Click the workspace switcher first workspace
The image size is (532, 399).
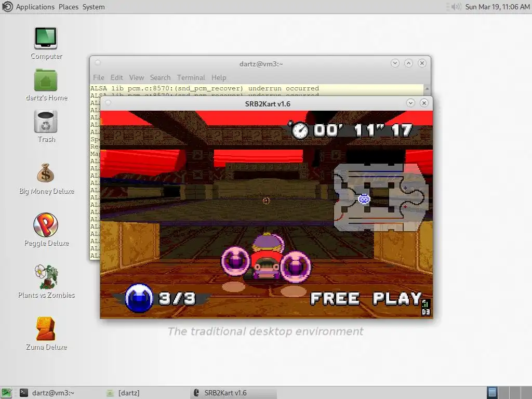pyautogui.click(x=493, y=393)
